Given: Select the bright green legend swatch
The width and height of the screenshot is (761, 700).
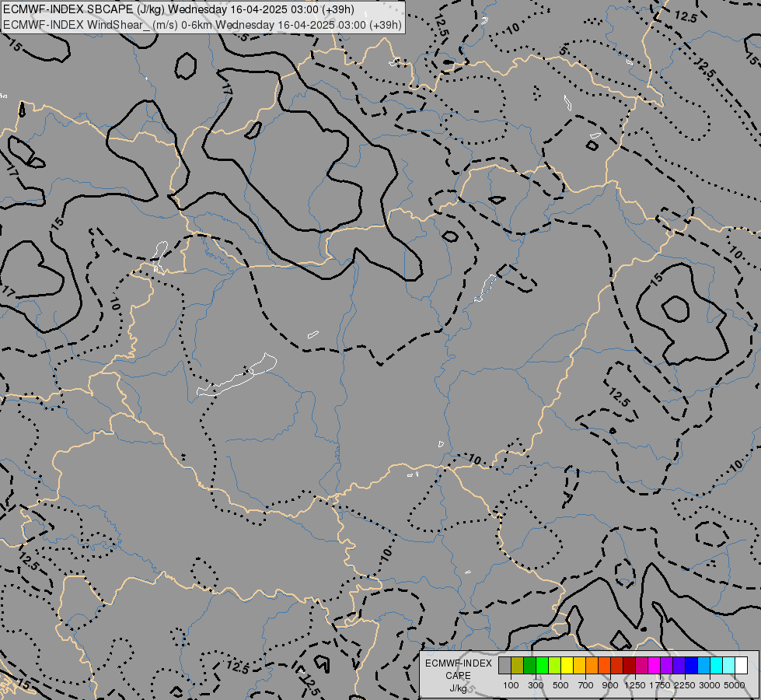Looking at the screenshot, I should coord(542,666).
